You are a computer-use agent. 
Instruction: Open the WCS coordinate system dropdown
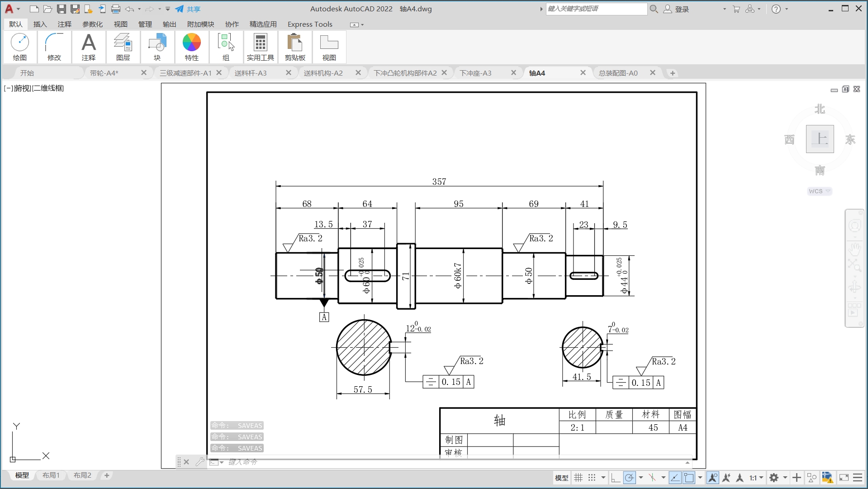(820, 192)
